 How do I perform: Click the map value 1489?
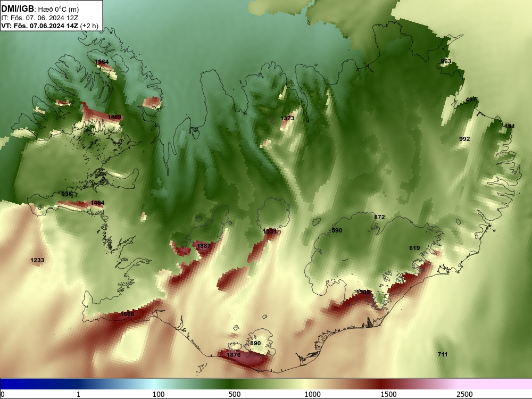click(x=114, y=117)
